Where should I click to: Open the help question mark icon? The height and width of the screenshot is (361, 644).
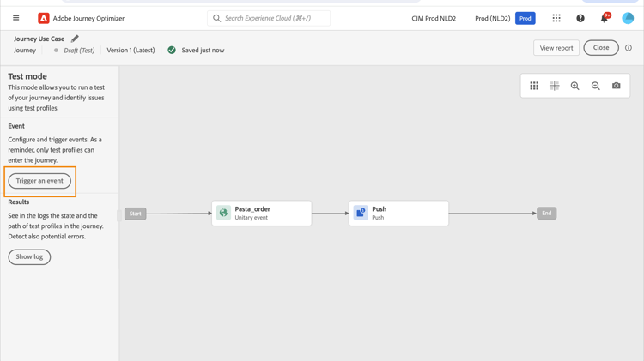pyautogui.click(x=580, y=18)
